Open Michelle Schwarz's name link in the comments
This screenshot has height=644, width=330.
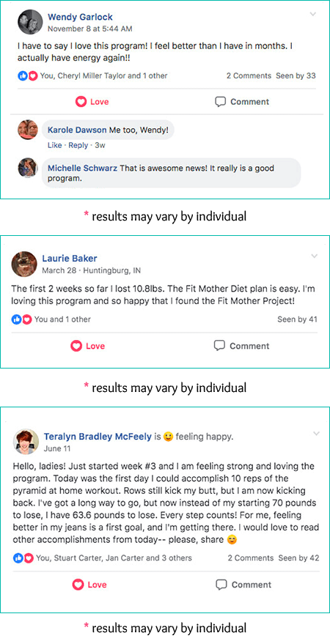pos(83,169)
